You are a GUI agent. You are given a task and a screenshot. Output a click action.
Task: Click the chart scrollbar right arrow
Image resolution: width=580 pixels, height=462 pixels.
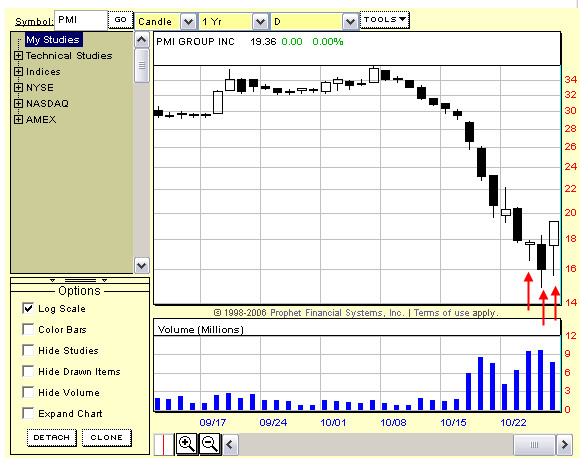click(564, 444)
